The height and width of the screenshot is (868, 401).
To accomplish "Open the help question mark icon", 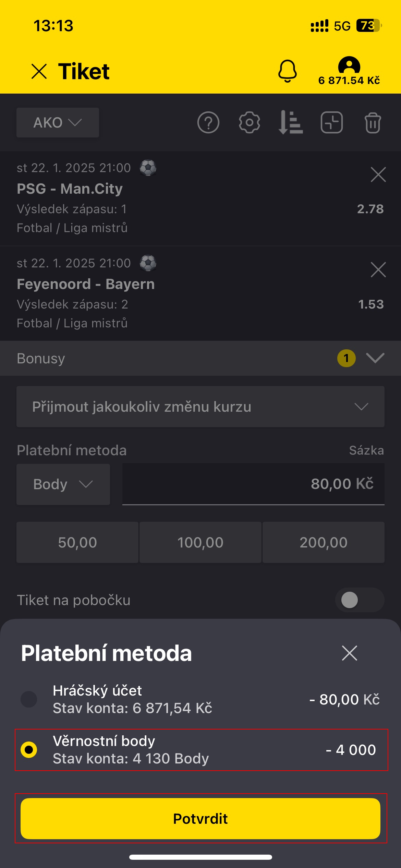I will pyautogui.click(x=208, y=122).
